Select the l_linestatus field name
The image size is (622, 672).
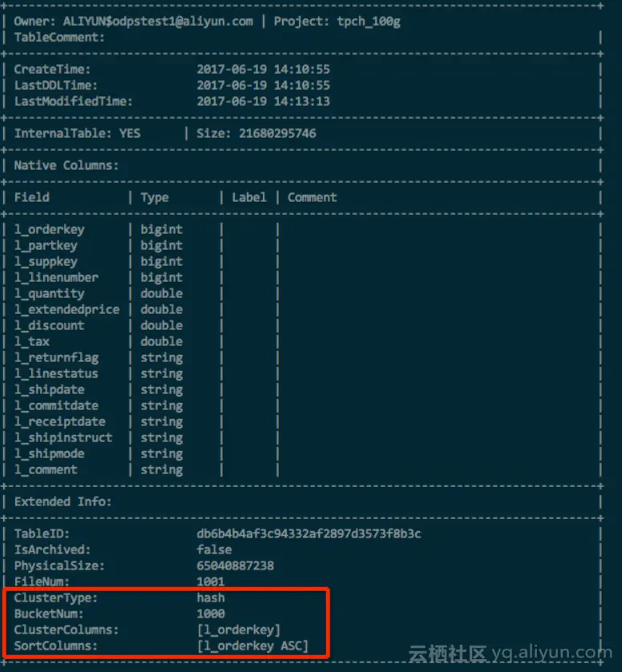(56, 373)
